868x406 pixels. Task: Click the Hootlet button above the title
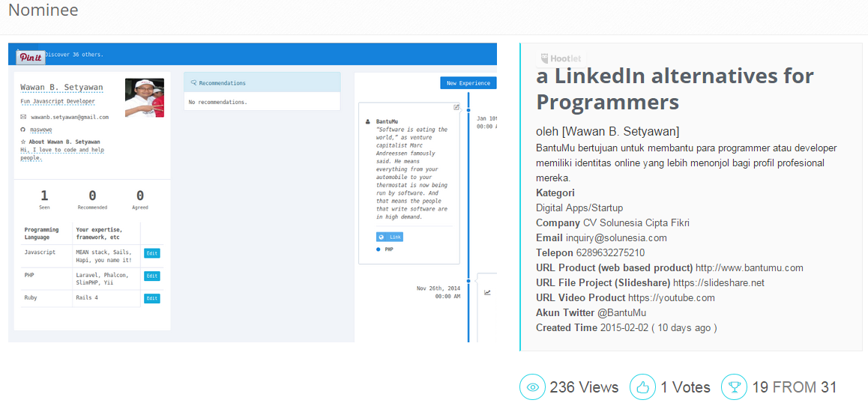[x=561, y=58]
